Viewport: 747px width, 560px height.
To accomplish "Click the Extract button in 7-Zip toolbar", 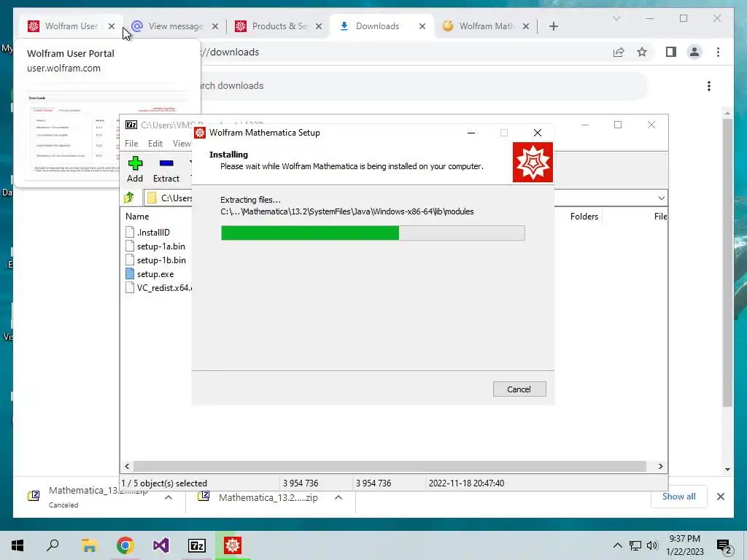I will coord(166,169).
